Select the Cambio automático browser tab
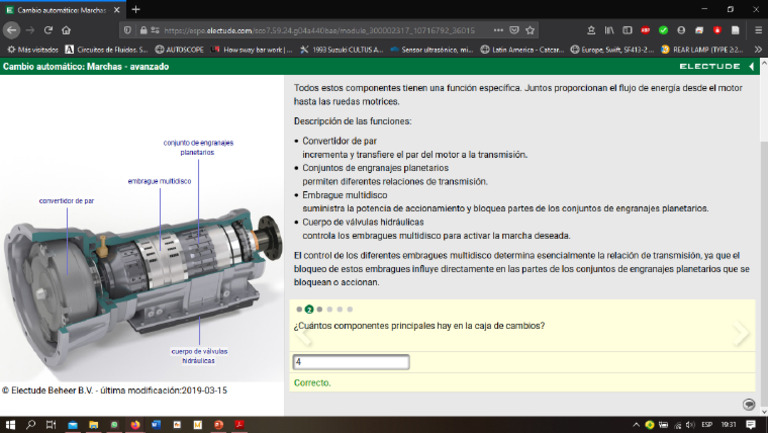 [63, 10]
